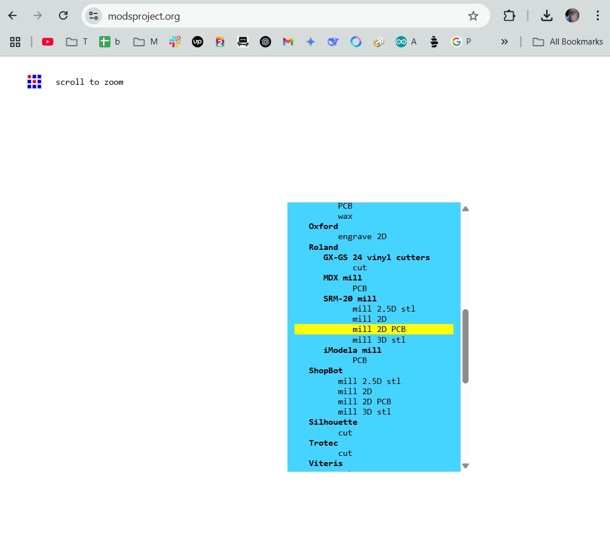Select 'mill 2D' under SRM-20 mill
The height and width of the screenshot is (533, 610).
pos(369,319)
